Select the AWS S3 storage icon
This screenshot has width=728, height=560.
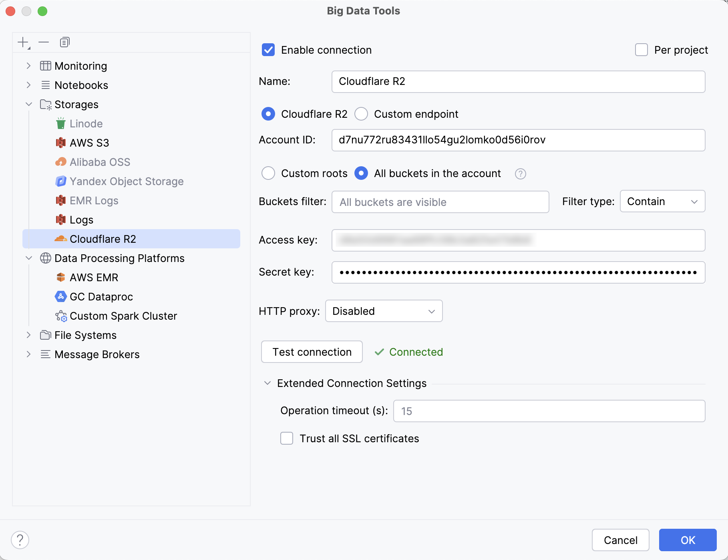click(x=60, y=143)
